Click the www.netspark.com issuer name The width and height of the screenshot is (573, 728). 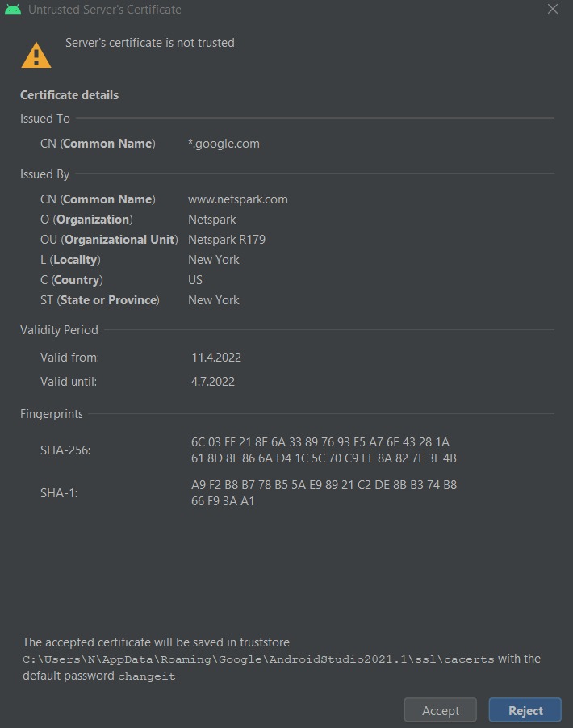pos(237,199)
